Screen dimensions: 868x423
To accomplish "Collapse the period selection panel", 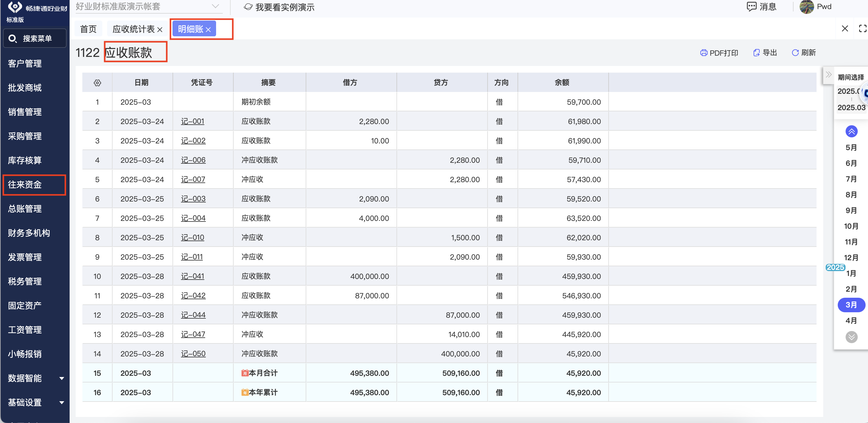I will coord(829,75).
